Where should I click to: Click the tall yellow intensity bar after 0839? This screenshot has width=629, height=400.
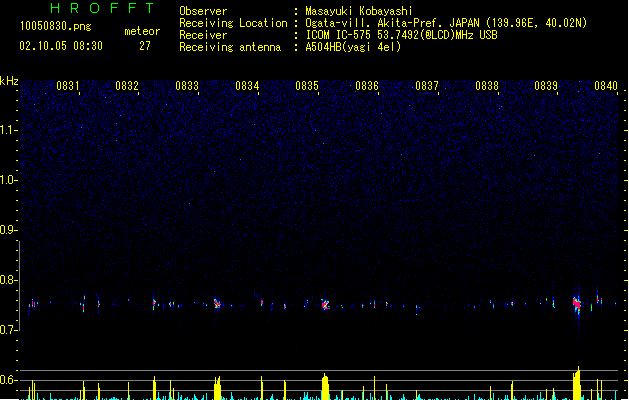click(577, 383)
